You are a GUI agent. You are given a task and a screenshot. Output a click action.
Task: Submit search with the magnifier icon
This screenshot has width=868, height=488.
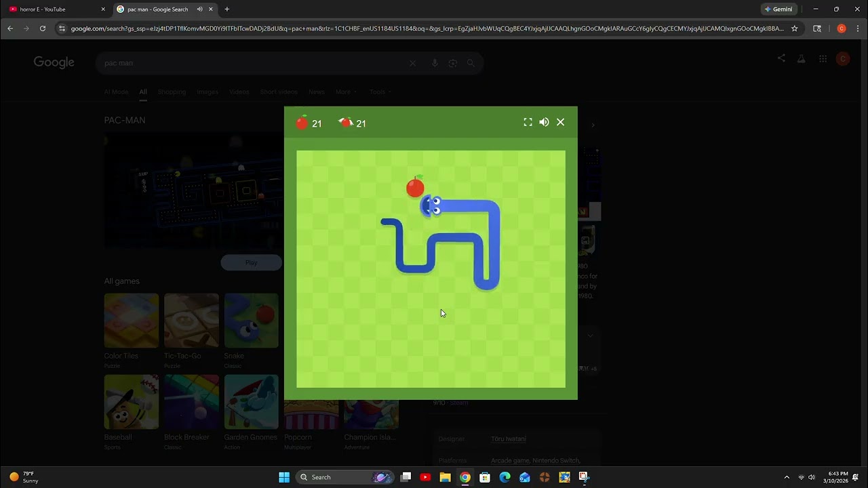point(471,63)
